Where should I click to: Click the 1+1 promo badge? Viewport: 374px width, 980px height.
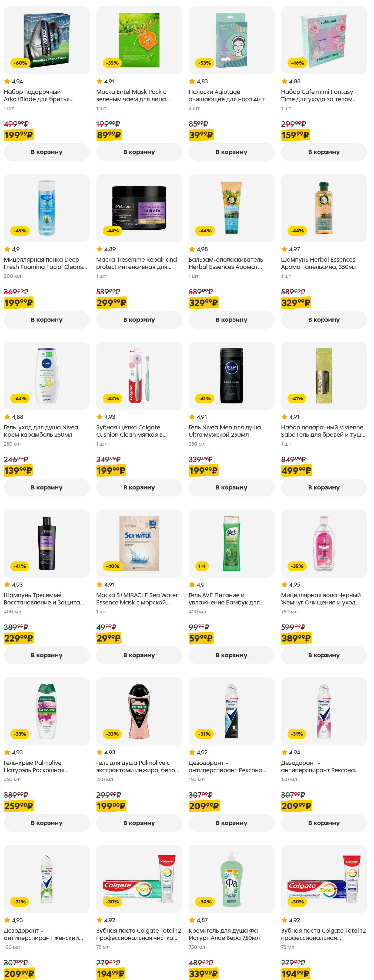pos(202,566)
